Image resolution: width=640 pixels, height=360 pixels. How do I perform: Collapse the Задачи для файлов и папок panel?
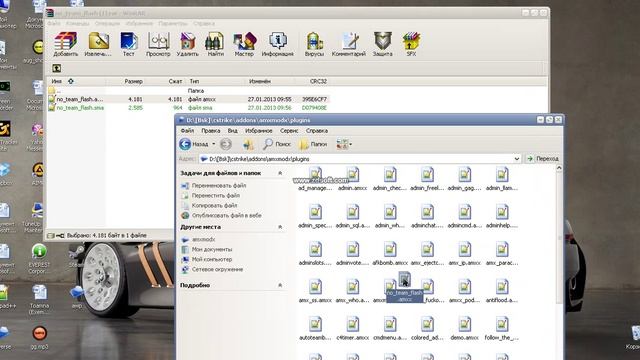click(x=280, y=173)
